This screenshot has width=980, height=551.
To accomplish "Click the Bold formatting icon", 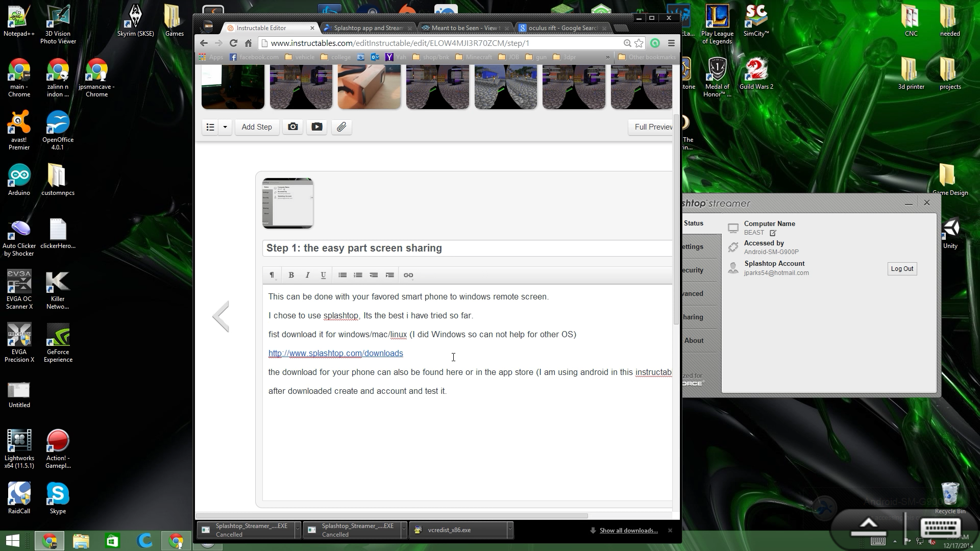I will pos(291,275).
